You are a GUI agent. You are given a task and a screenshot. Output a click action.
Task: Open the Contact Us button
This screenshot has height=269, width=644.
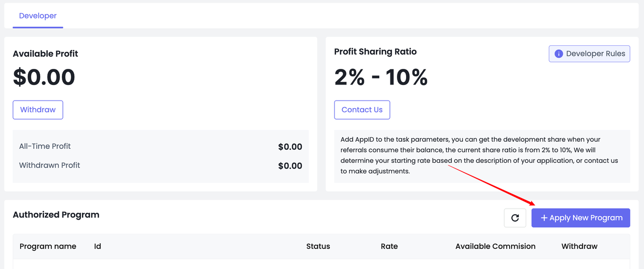tap(362, 110)
